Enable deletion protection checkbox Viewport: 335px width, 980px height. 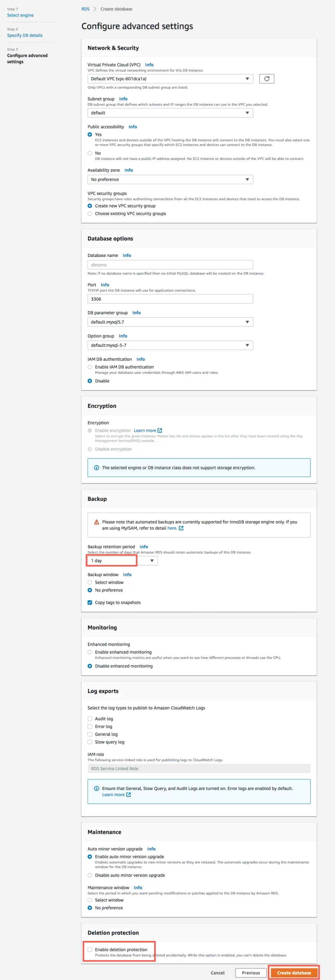tap(90, 950)
